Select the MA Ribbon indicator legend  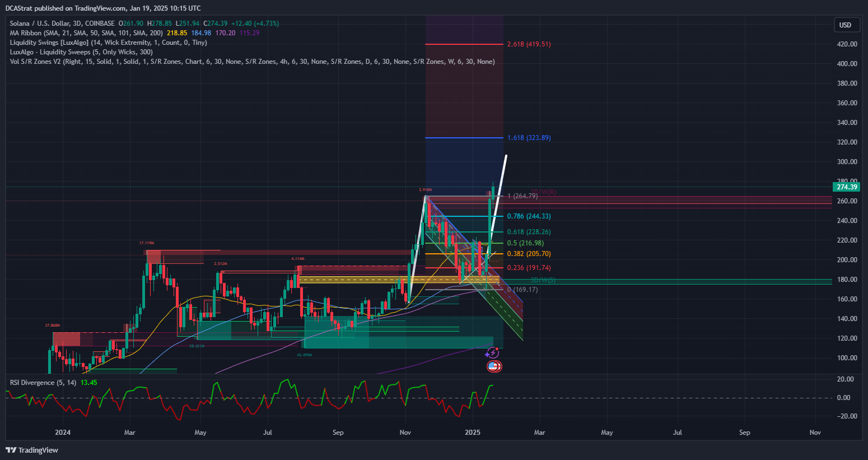pyautogui.click(x=86, y=33)
